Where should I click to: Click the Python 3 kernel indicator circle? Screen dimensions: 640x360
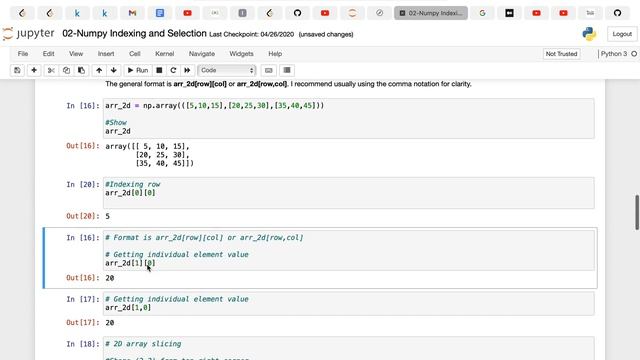pyautogui.click(x=634, y=53)
